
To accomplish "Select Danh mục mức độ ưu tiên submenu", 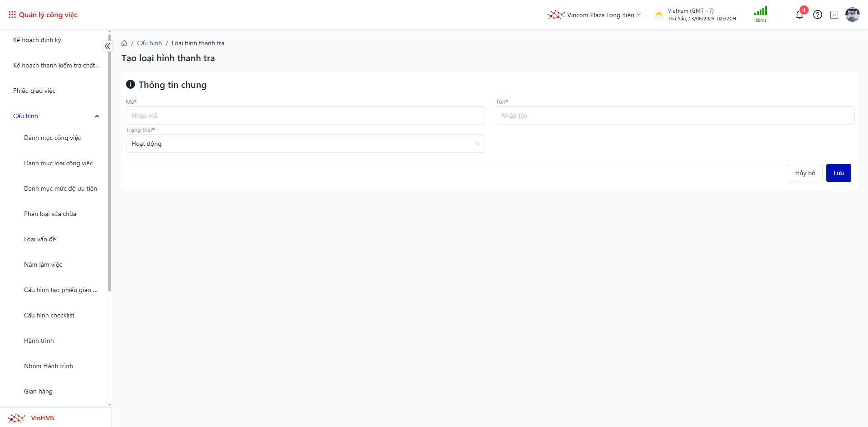I will click(61, 188).
